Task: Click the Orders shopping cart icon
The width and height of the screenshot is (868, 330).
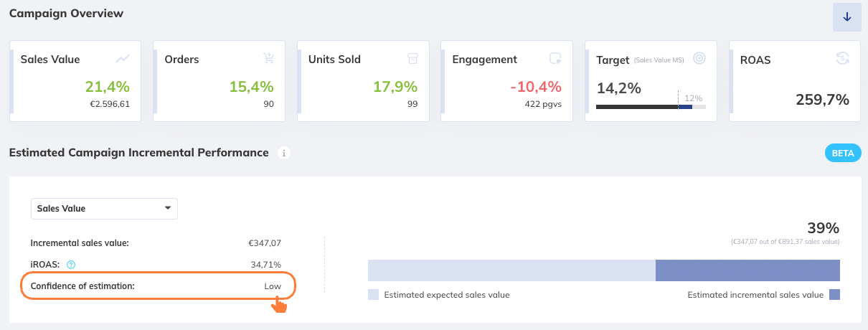Action: 269,59
